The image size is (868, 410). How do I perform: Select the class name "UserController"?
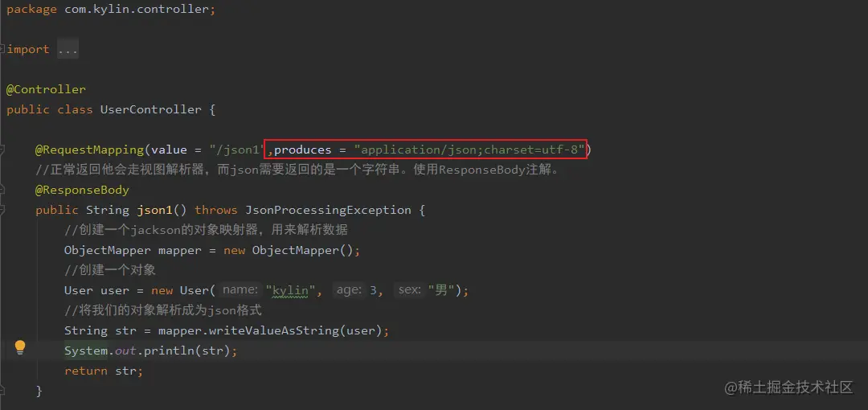tap(150, 109)
